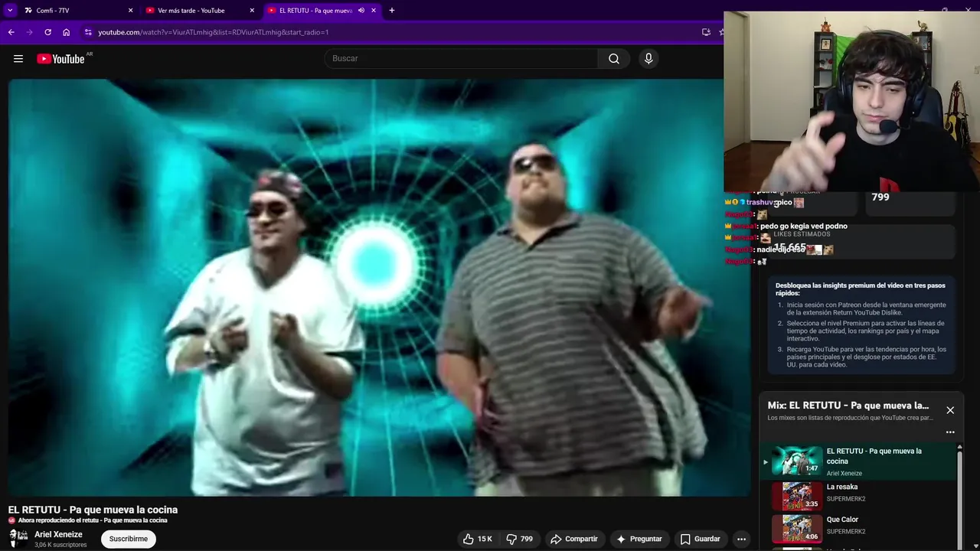Open a new browser tab
The image size is (980, 551).
(392, 11)
